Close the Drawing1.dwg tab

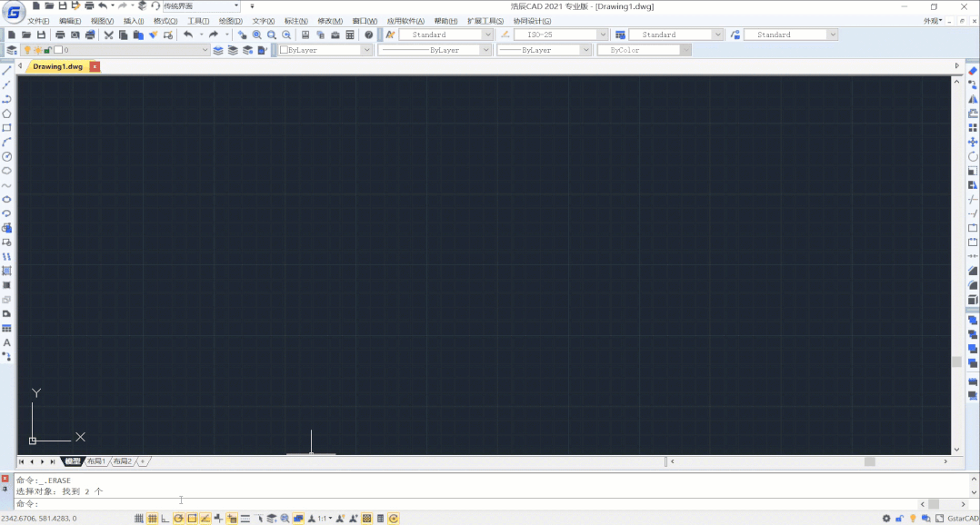tap(95, 66)
